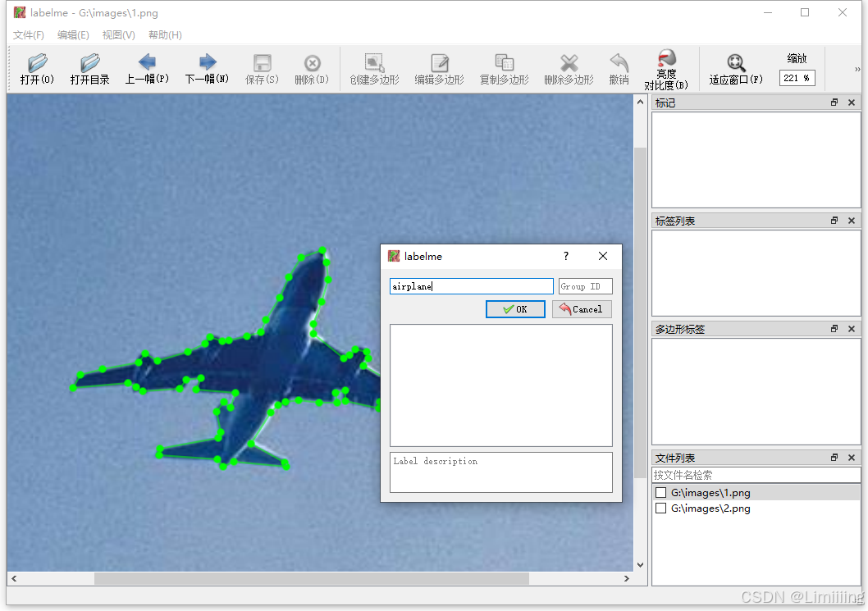The image size is (868, 611).
Task: Click the Group ID input field
Action: pyautogui.click(x=585, y=286)
